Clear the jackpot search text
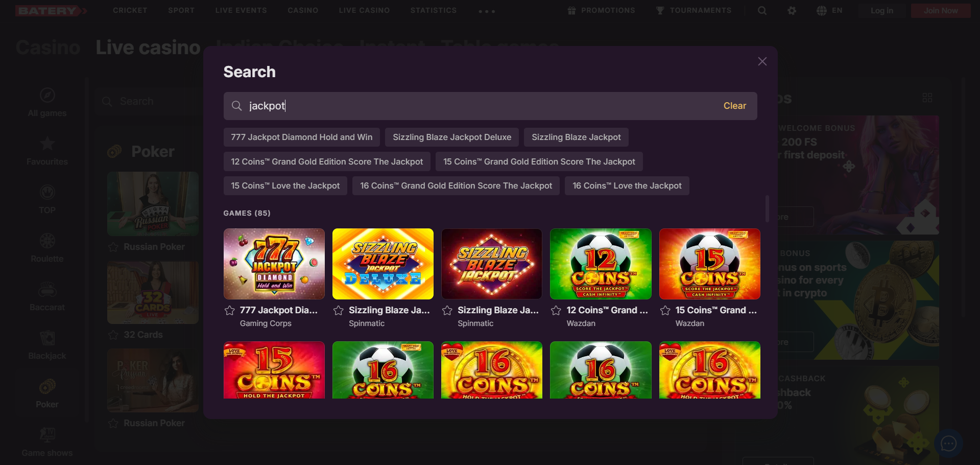Image resolution: width=980 pixels, height=465 pixels. (x=734, y=106)
